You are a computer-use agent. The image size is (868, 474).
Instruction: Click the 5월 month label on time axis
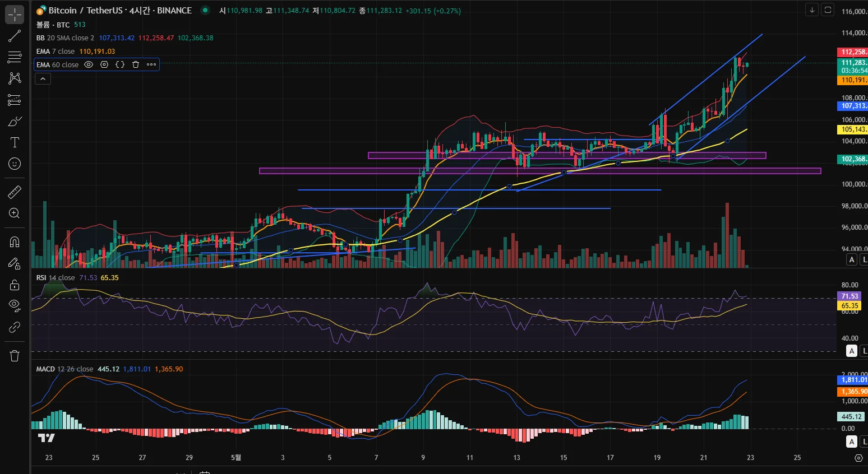click(x=236, y=458)
